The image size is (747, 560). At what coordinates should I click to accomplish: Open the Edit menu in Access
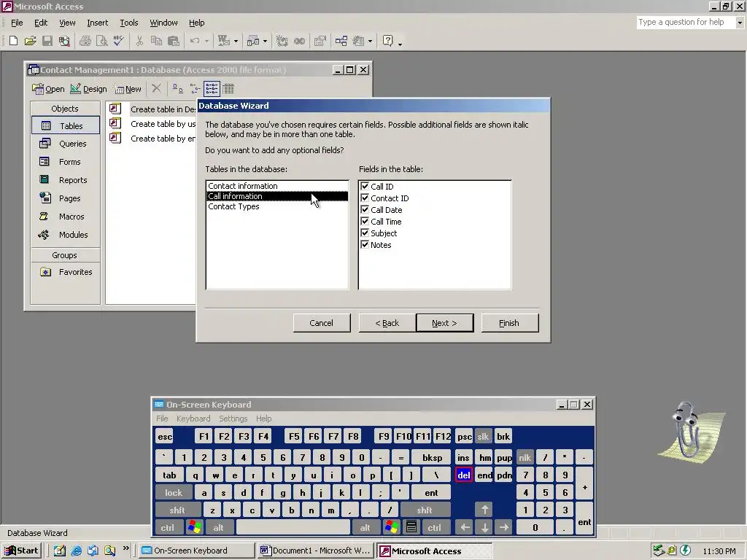41,23
